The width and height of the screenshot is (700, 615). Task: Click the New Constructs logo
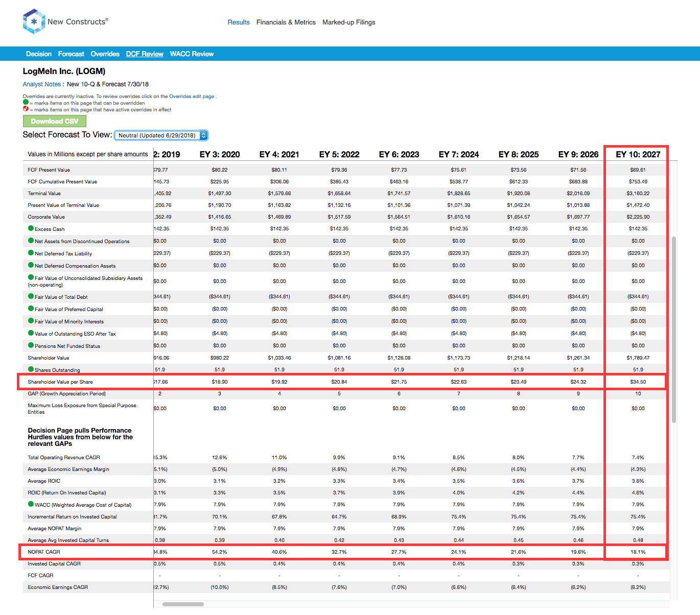(65, 21)
